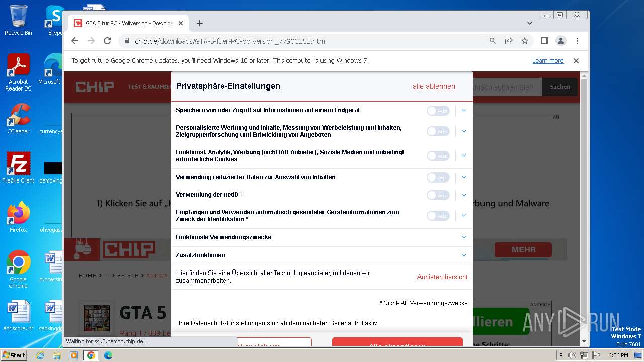Go back to previous page
644x362 pixels.
pyautogui.click(x=75, y=41)
